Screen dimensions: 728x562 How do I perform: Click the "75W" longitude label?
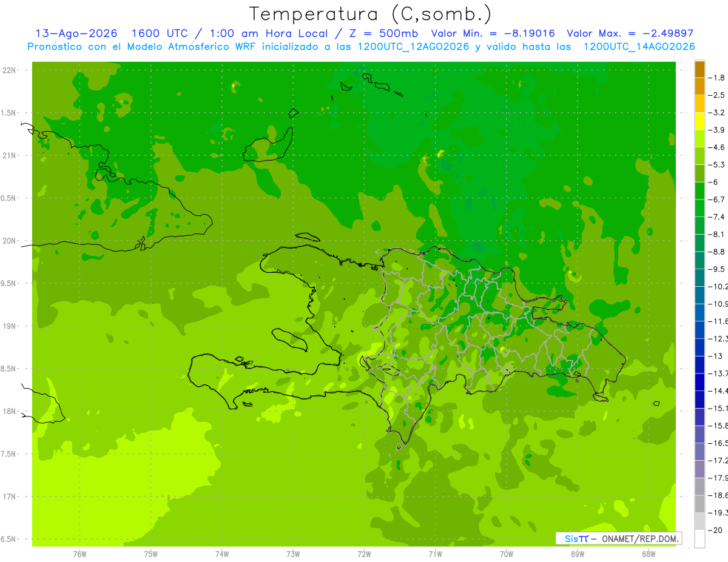click(x=151, y=554)
